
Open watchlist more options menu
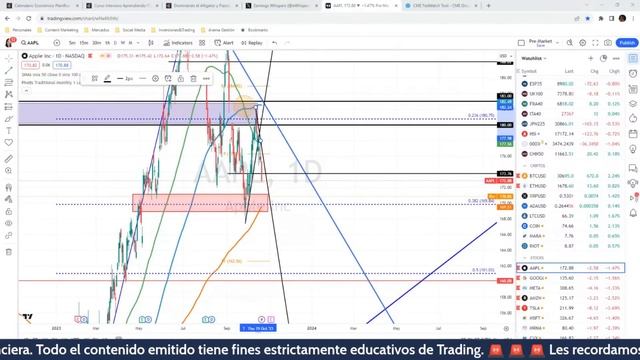[x=616, y=58]
